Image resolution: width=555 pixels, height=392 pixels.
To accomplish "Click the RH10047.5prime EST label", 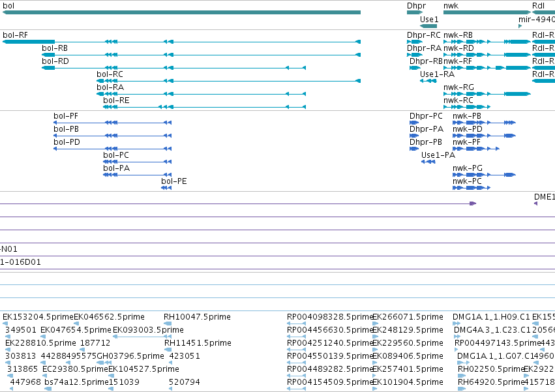I will [x=197, y=317].
